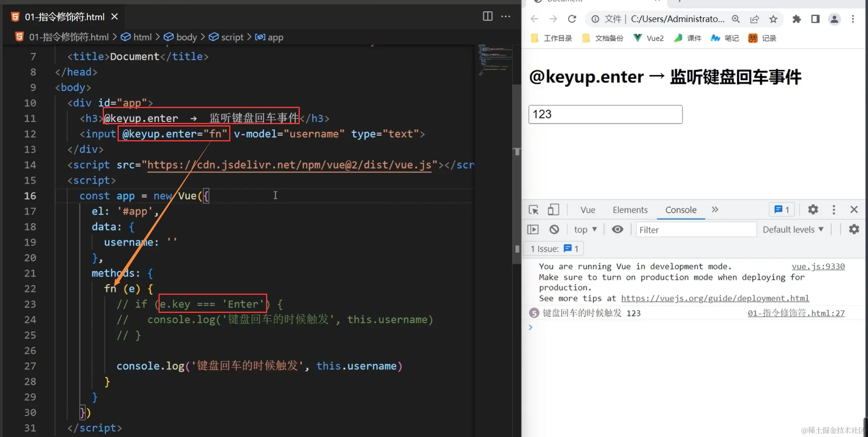Viewport: 868px width, 437px height.
Task: Toggle the browser side panel icon
Action: (815, 19)
